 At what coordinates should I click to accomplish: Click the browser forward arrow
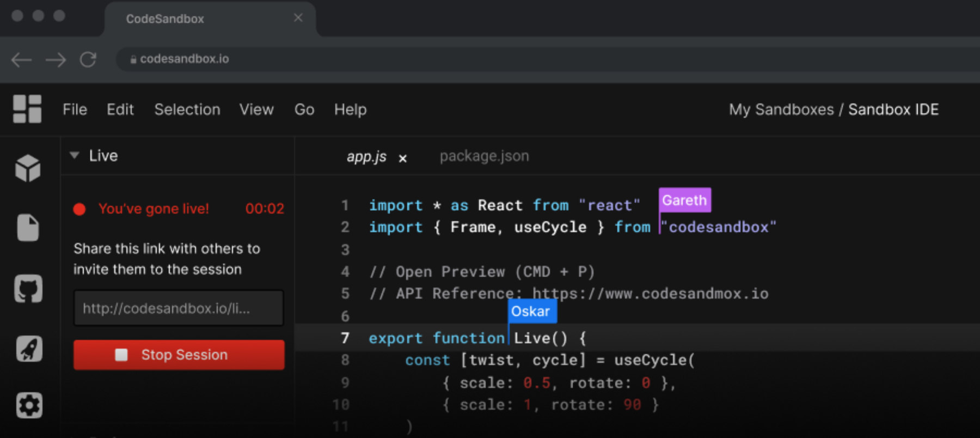56,59
